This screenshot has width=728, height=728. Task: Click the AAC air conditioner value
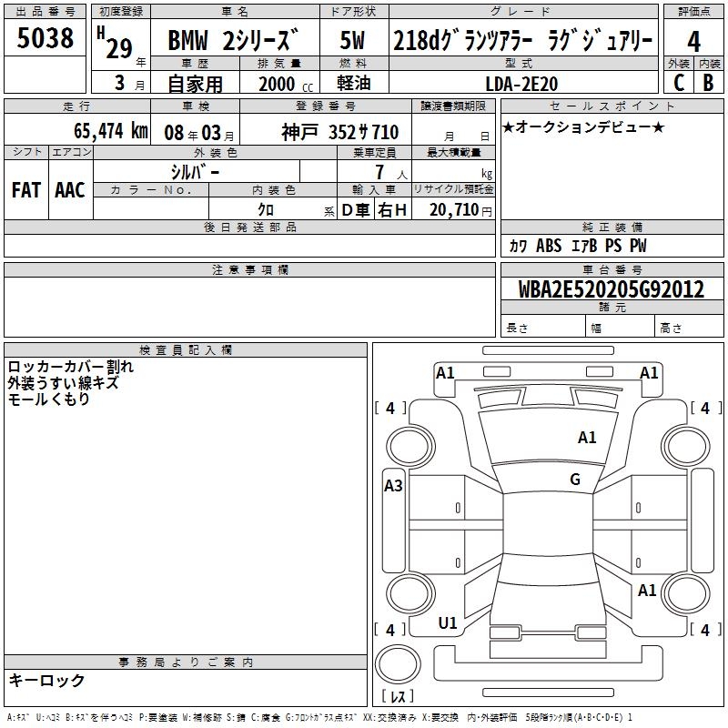(x=70, y=190)
